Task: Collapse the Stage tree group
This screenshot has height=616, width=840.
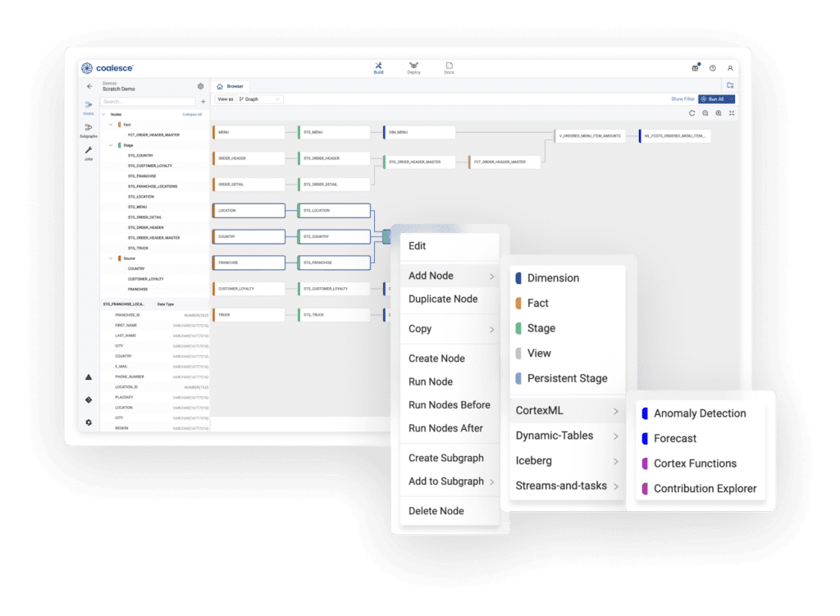Action: [111, 145]
